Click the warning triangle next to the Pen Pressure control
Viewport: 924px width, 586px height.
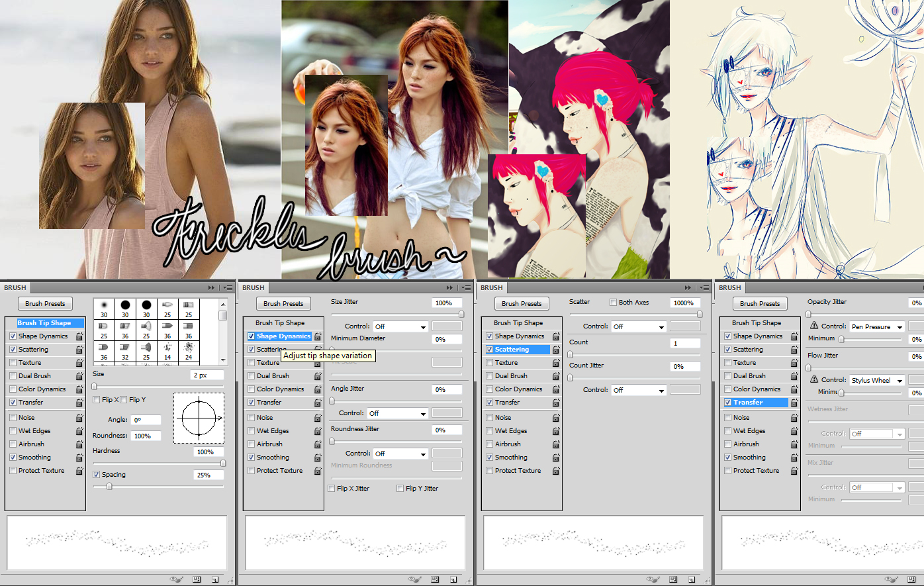tap(814, 326)
